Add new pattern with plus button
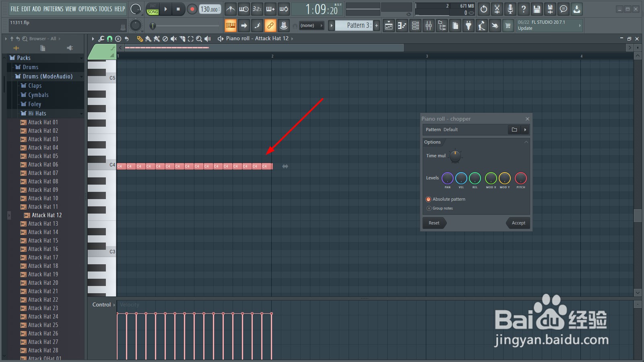 coord(376,25)
